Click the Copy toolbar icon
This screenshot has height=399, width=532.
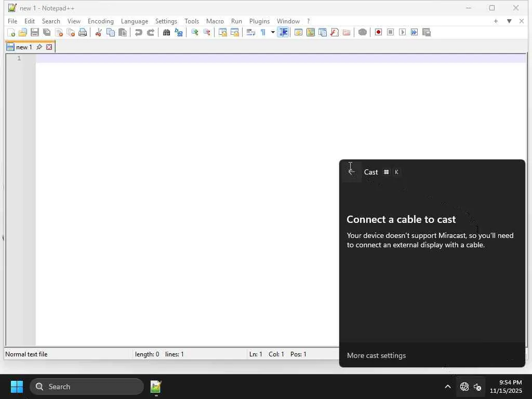(111, 32)
